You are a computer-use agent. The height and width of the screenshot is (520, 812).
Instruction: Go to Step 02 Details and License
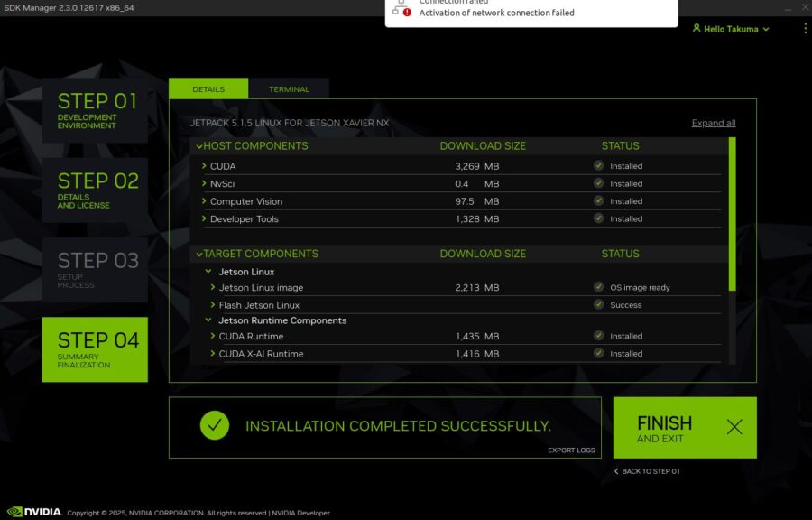click(95, 190)
